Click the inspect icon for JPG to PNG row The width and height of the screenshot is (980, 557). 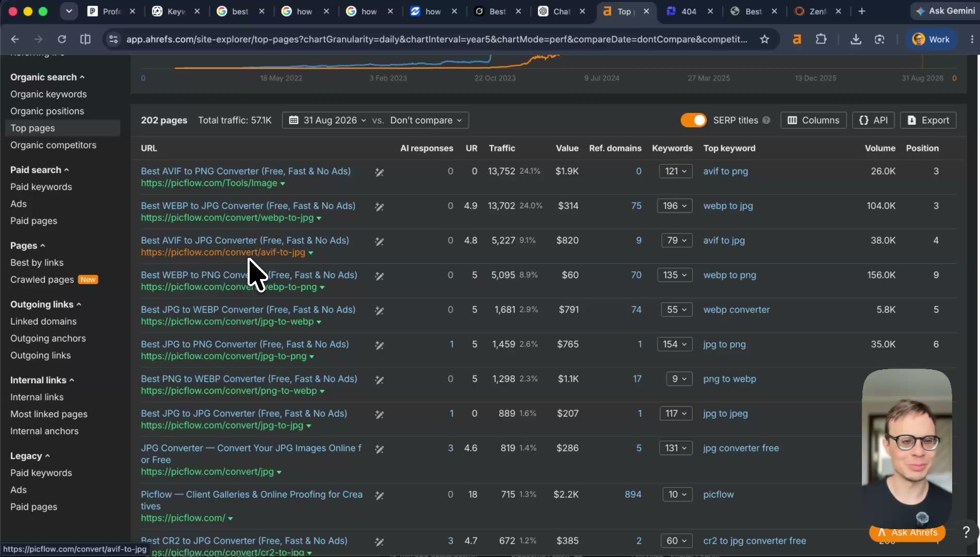[x=379, y=345]
